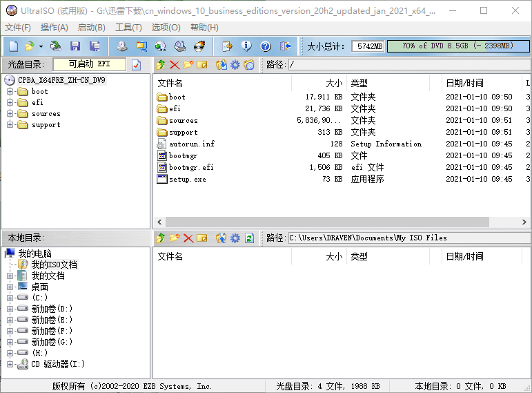This screenshot has height=393, width=532.
Task: Click the Convert image icon
Action: coord(141,46)
